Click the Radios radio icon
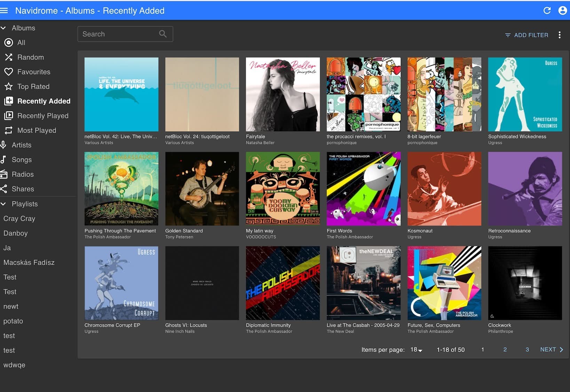The image size is (570, 392). [x=3, y=174]
